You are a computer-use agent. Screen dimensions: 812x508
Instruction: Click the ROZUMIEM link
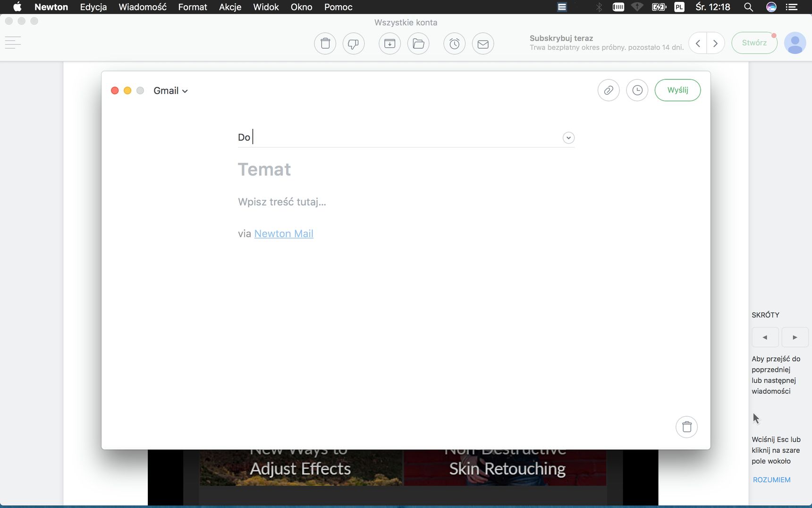coord(771,480)
